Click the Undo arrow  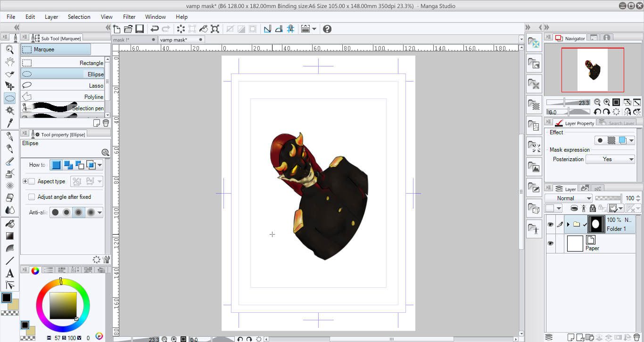click(x=155, y=29)
